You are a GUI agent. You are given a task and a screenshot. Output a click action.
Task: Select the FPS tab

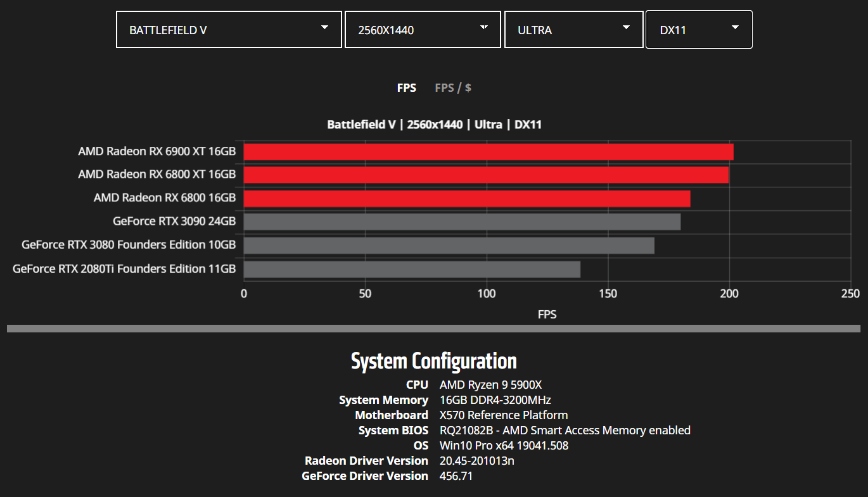[x=407, y=87]
